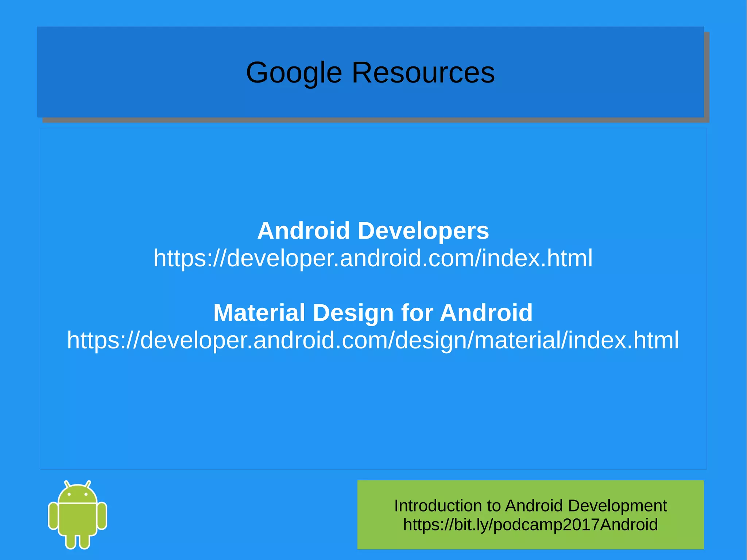Open the design/material/index.html URL
The width and height of the screenshot is (747, 560).
pos(373,340)
